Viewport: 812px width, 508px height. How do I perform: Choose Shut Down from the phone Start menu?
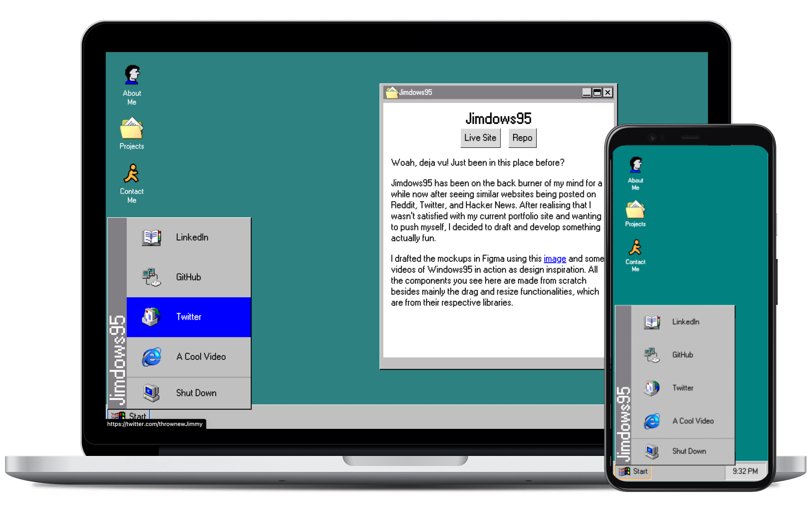pyautogui.click(x=689, y=451)
